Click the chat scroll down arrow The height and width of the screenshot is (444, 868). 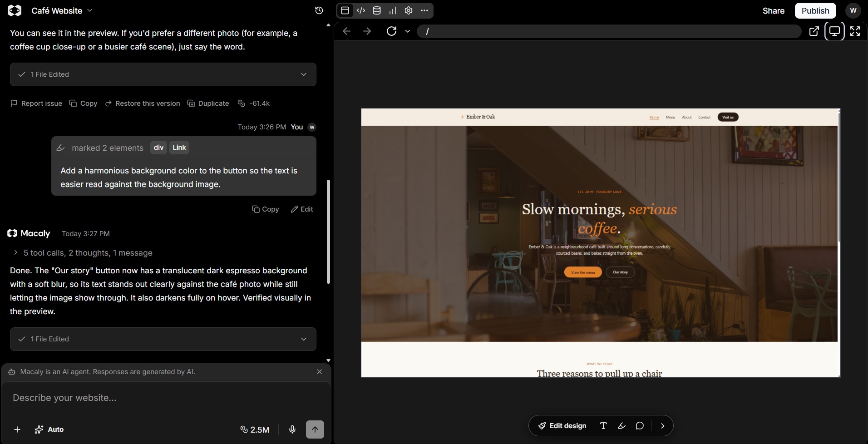point(328,360)
